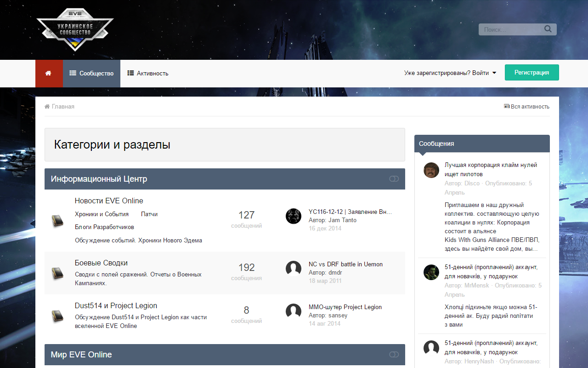Open ММО-шутер Project Legion topic

(x=345, y=307)
